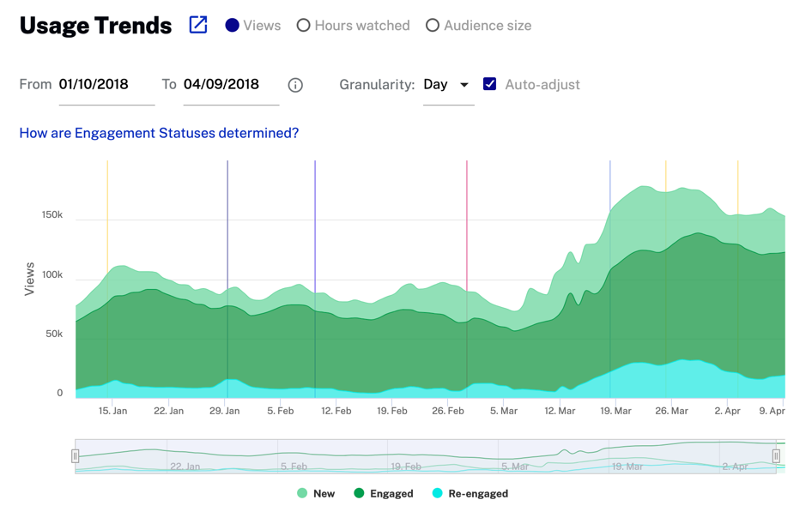Toggle the Re-engaged series legend item

(470, 493)
